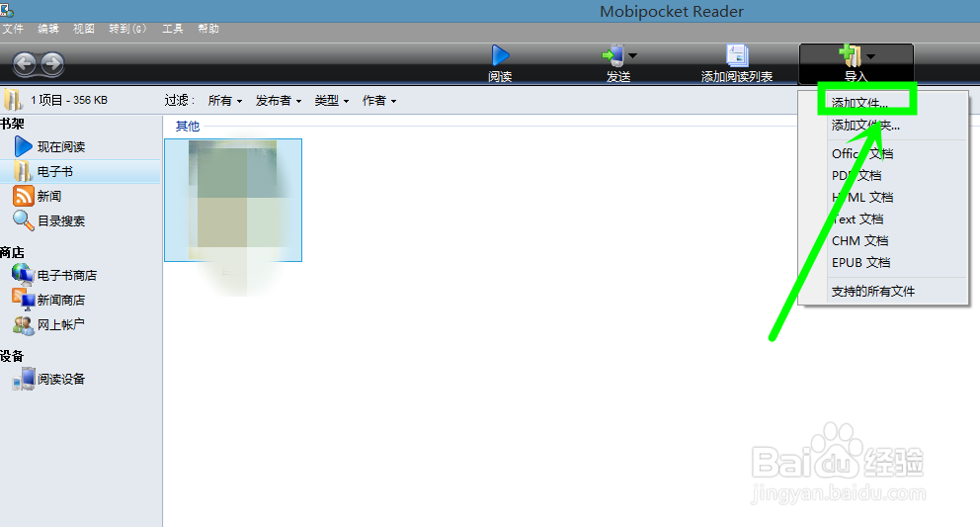Choose EPUB 文档 from the import menu
Image resolution: width=980 pixels, height=527 pixels.
pyautogui.click(x=861, y=263)
